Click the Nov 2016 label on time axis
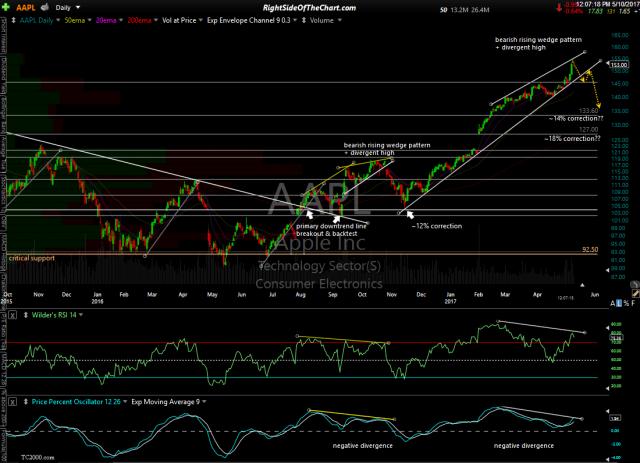The image size is (640, 463). coord(391,294)
